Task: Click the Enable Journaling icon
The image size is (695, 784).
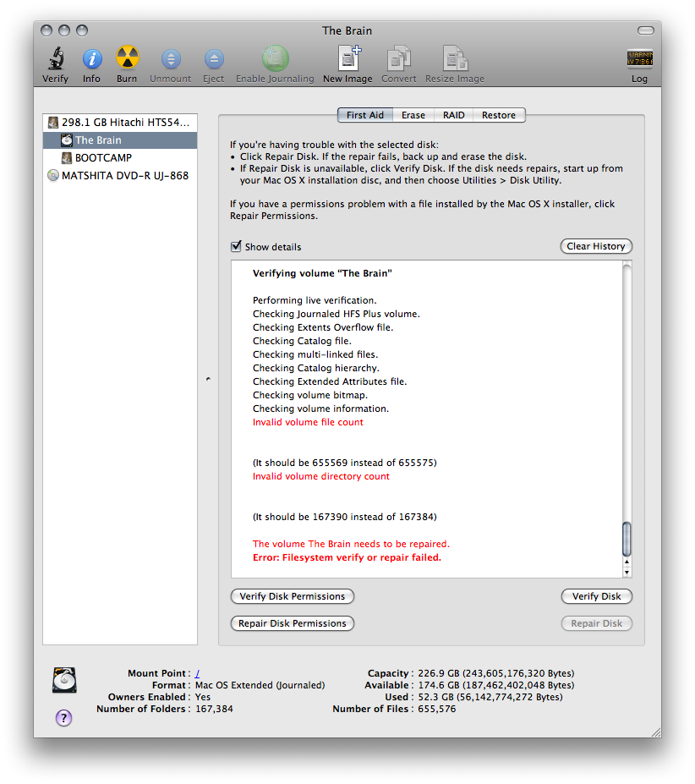Action: click(276, 58)
